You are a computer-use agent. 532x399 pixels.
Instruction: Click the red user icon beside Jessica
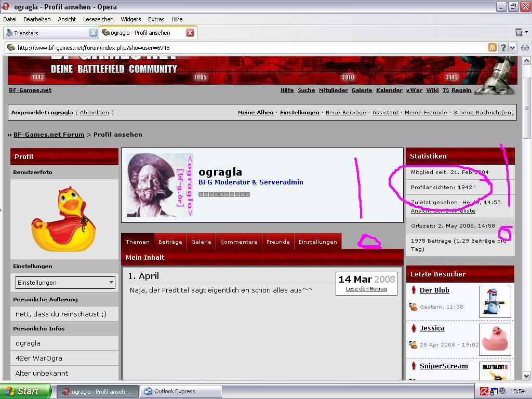[x=414, y=328]
